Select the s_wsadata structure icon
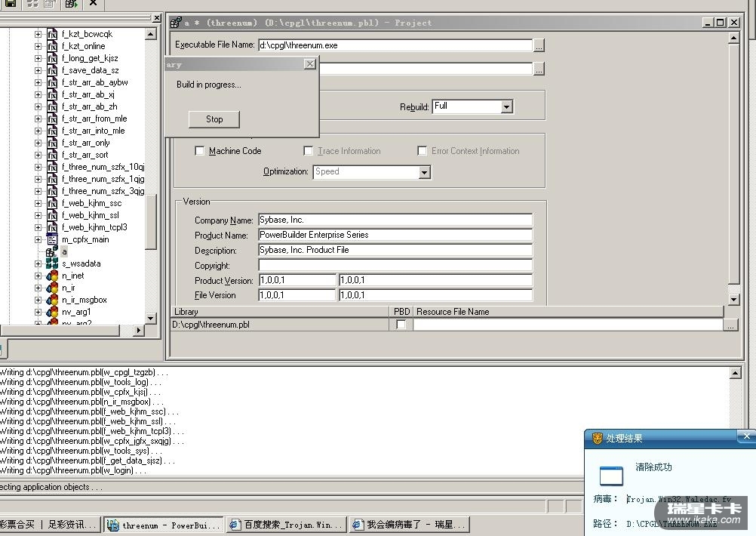The height and width of the screenshot is (536, 756). [x=52, y=263]
